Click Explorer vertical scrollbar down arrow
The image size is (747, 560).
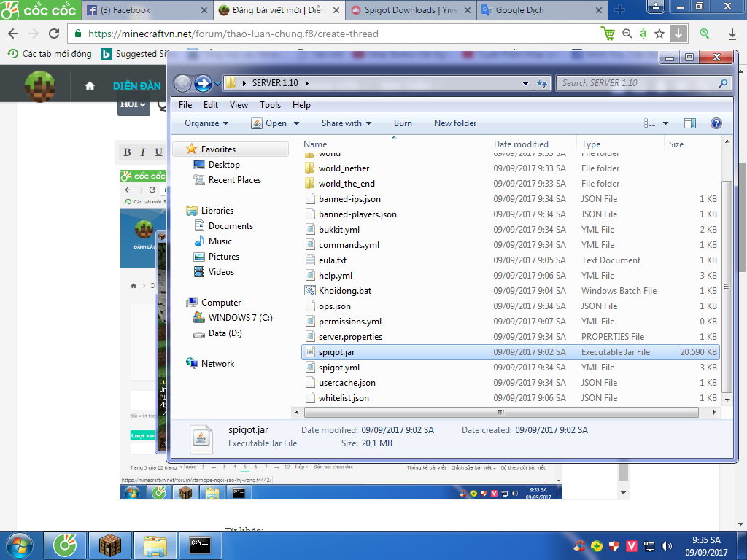[727, 400]
